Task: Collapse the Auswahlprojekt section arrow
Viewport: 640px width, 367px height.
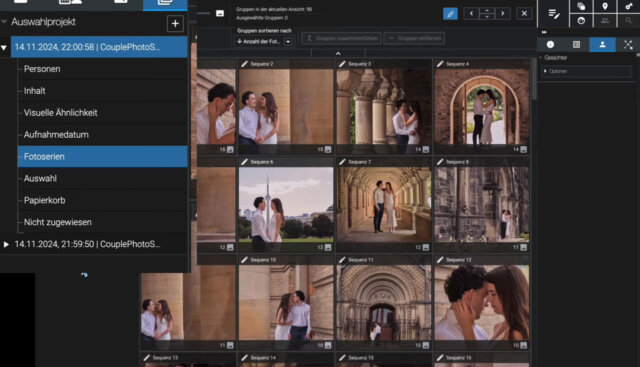Action: point(4,22)
